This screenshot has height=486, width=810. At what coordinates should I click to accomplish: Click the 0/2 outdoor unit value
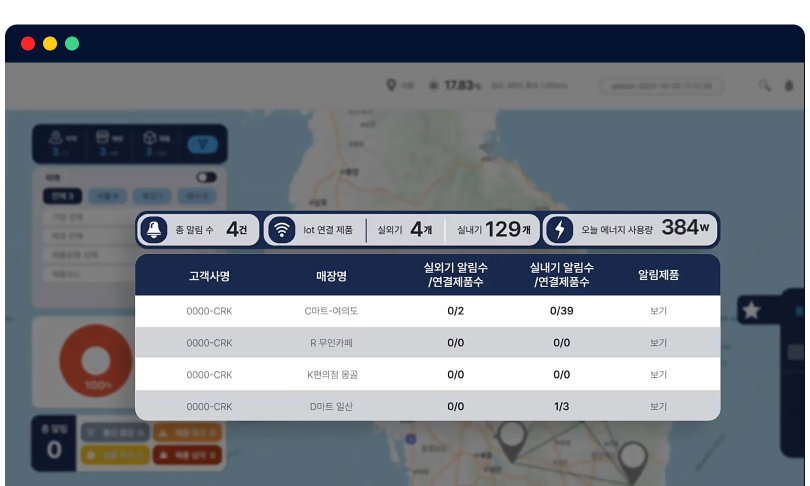pos(456,311)
